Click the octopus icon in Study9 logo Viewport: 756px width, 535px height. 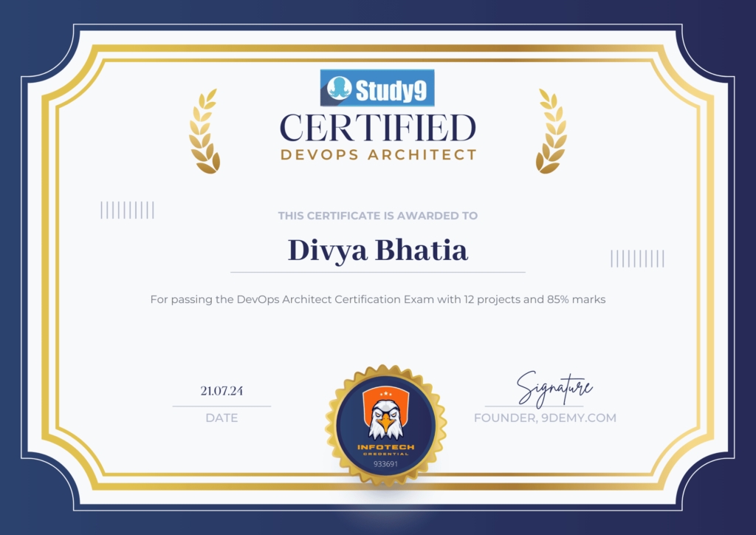339,88
